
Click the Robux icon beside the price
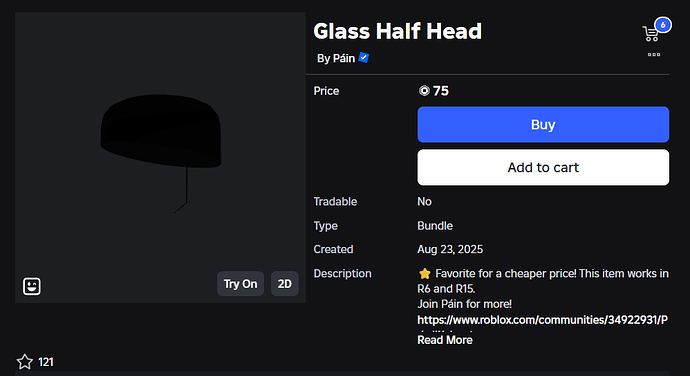click(424, 91)
